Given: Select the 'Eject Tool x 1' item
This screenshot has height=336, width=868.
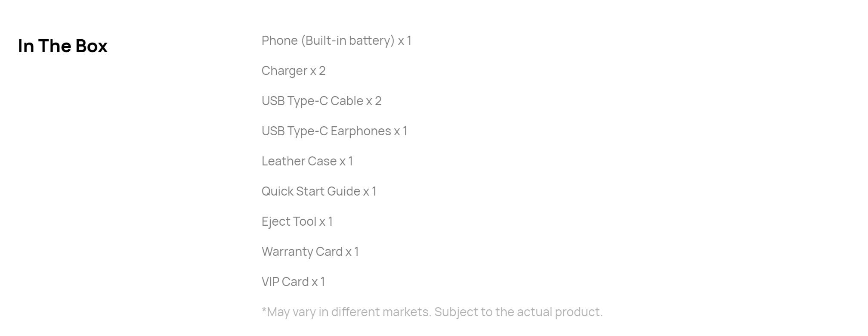Looking at the screenshot, I should [x=297, y=222].
